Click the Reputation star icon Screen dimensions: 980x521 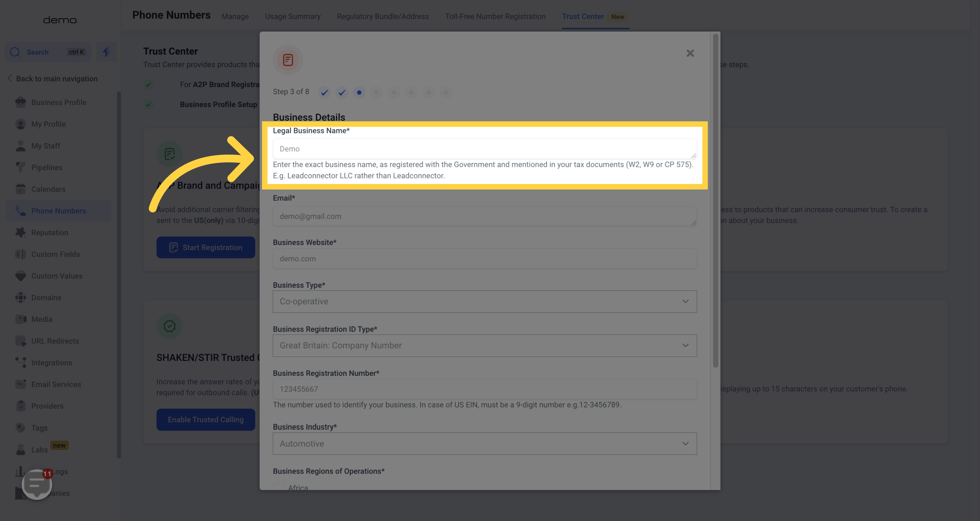(x=21, y=232)
